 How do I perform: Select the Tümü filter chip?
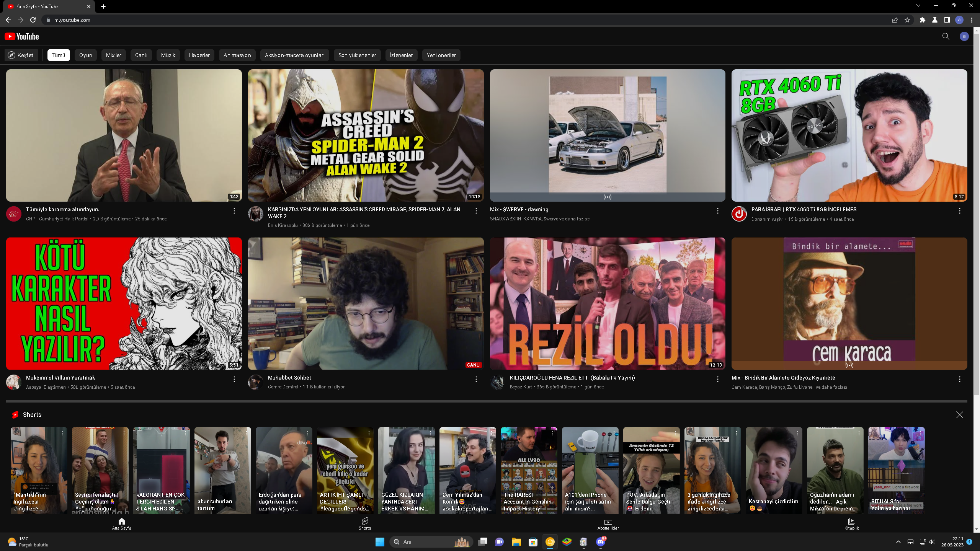pyautogui.click(x=59, y=55)
